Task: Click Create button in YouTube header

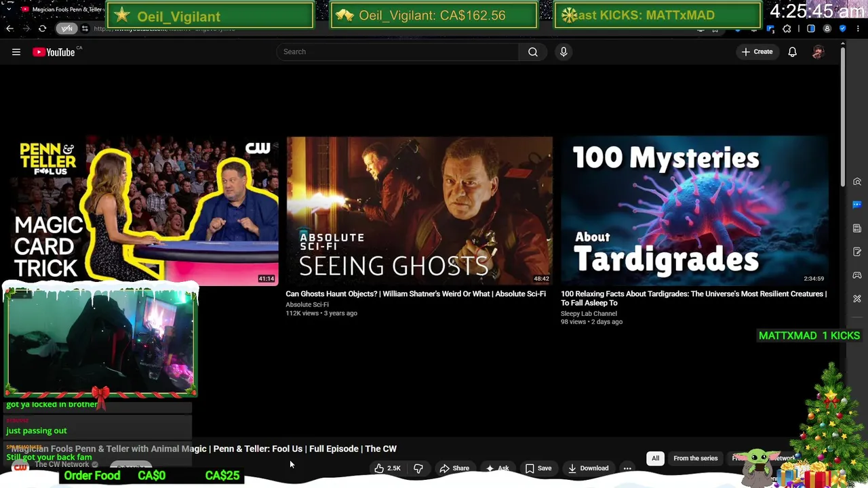Action: coord(757,52)
